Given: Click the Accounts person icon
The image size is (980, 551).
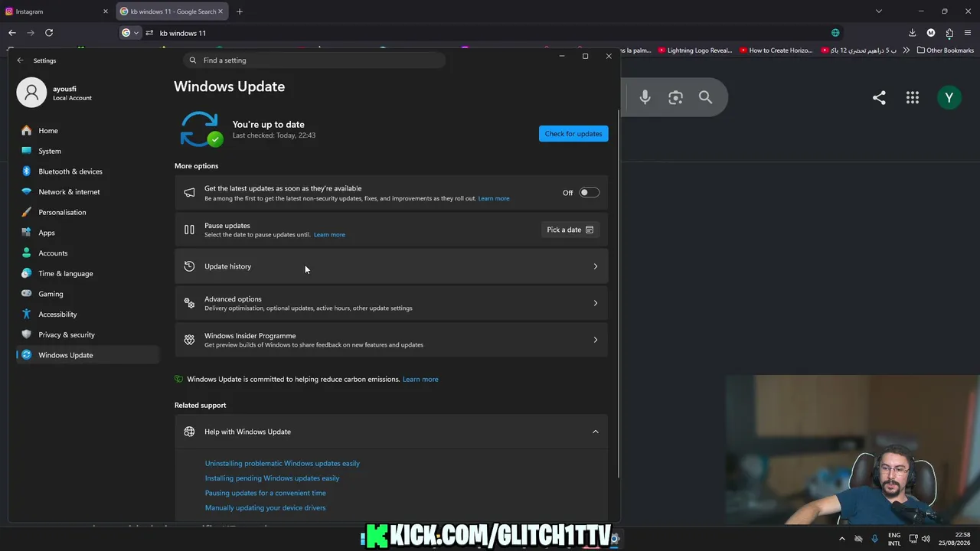Looking at the screenshot, I should [27, 253].
